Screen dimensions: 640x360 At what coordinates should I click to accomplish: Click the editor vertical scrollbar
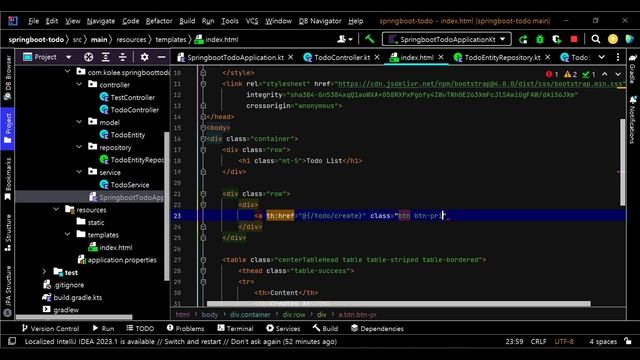click(x=622, y=162)
